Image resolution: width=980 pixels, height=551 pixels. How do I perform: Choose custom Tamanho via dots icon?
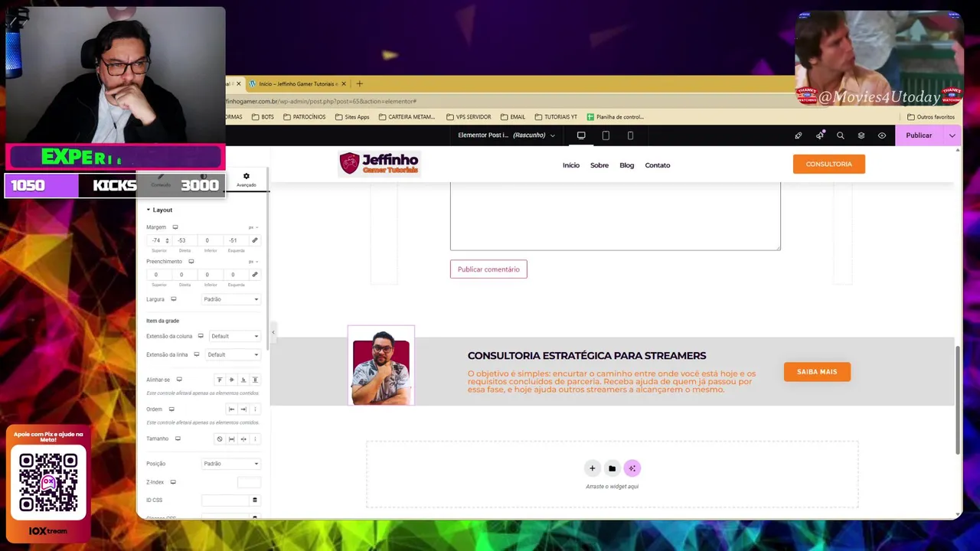(255, 439)
